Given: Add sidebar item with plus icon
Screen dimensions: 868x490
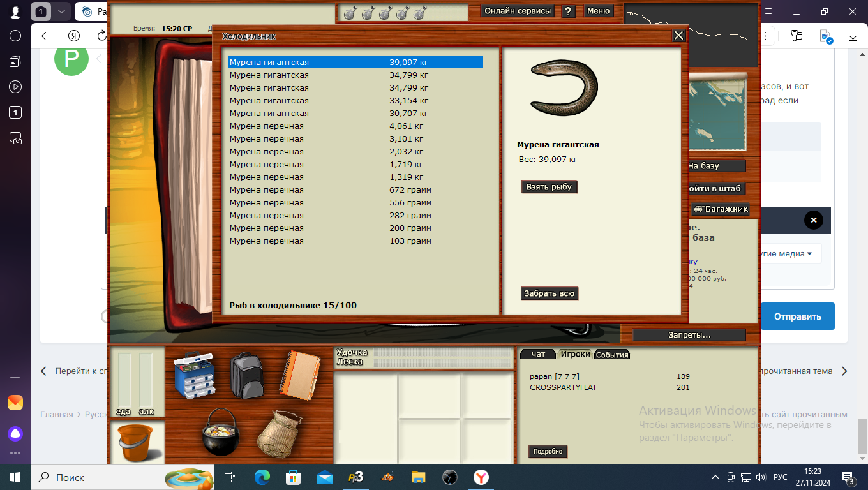Looking at the screenshot, I should tap(15, 378).
